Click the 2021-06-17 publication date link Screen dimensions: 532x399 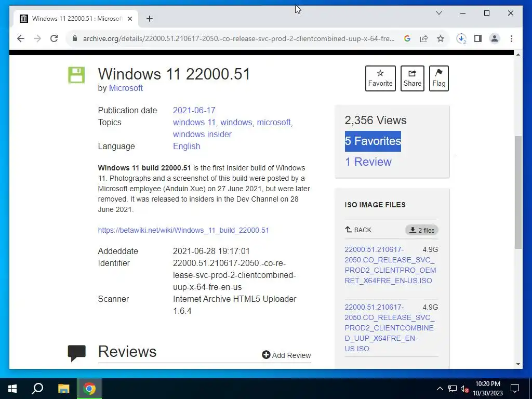[x=194, y=110]
